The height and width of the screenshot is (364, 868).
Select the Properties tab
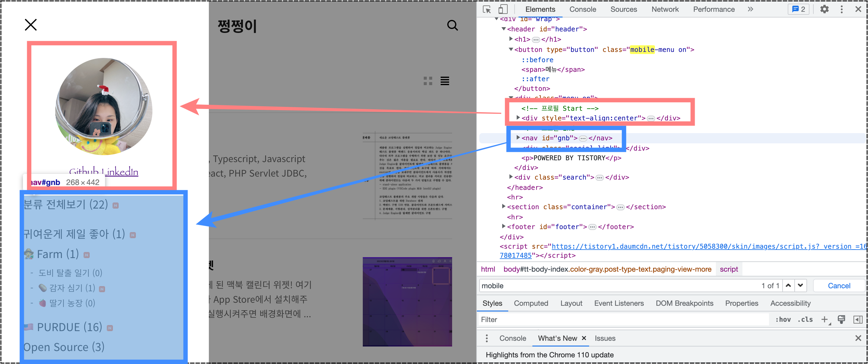[x=741, y=303]
